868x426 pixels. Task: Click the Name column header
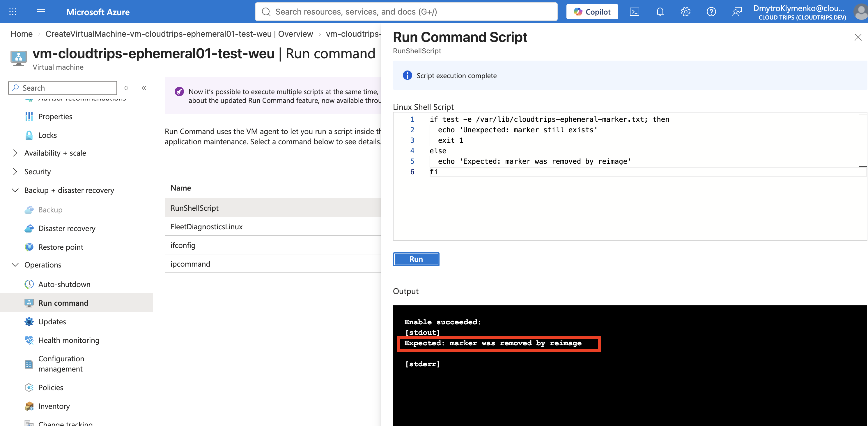(180, 188)
